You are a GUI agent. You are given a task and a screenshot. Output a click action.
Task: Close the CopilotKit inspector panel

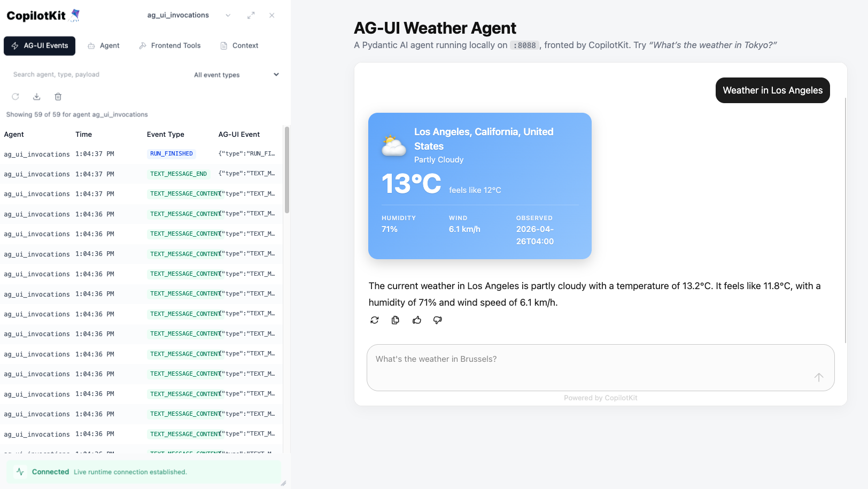click(x=272, y=15)
